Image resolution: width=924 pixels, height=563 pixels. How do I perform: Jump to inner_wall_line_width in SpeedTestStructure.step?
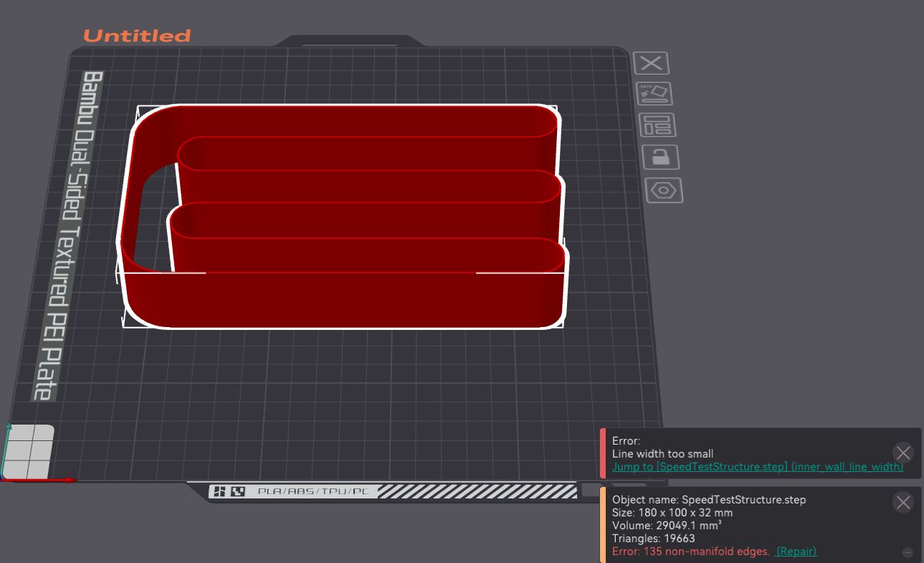(x=757, y=466)
